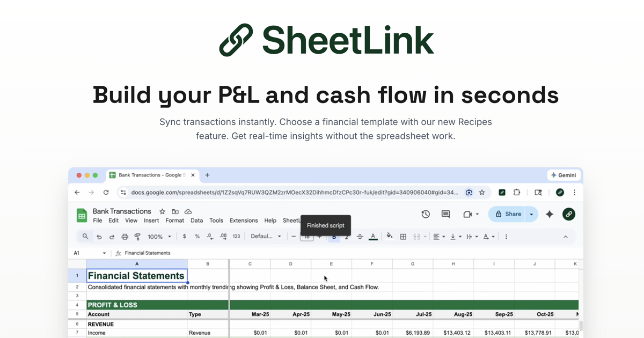
Task: Toggle strikethrough formatting
Action: click(x=360, y=237)
